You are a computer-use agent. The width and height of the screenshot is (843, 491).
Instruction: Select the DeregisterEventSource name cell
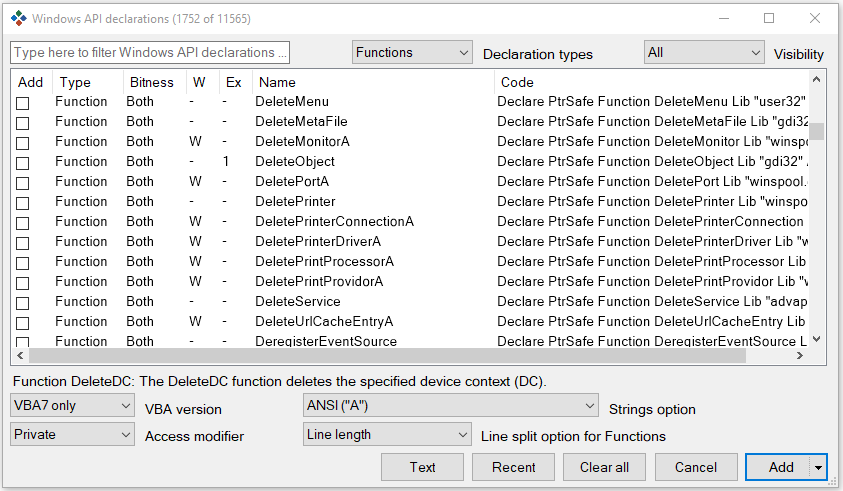coord(326,341)
